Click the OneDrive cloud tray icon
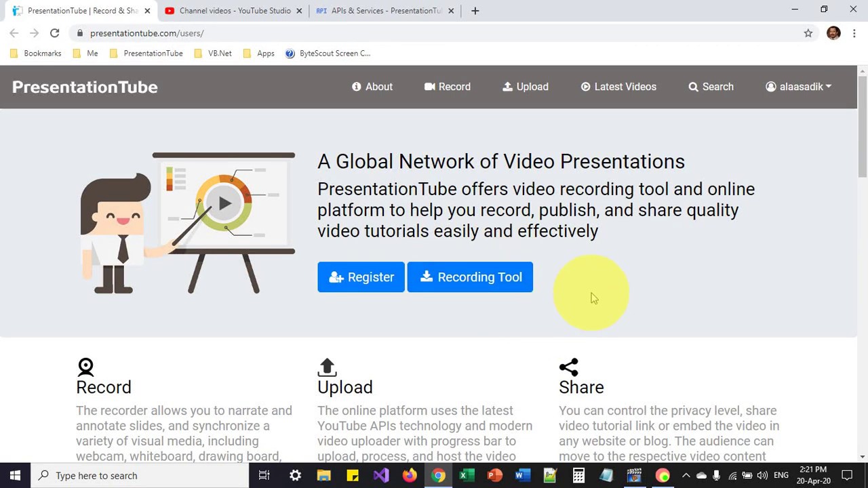 click(x=701, y=476)
